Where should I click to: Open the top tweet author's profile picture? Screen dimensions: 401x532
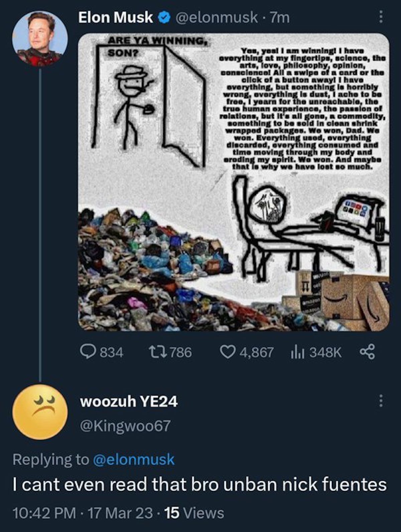[40, 38]
